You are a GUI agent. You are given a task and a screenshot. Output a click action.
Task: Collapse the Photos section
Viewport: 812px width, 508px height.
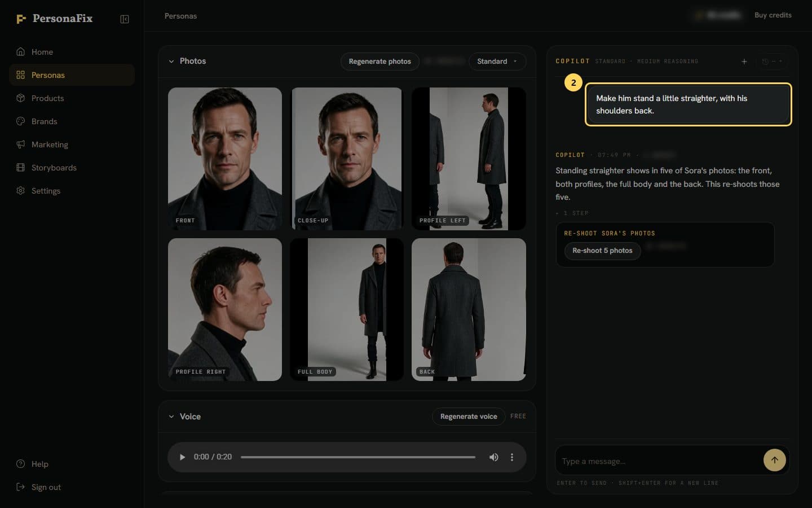(171, 62)
